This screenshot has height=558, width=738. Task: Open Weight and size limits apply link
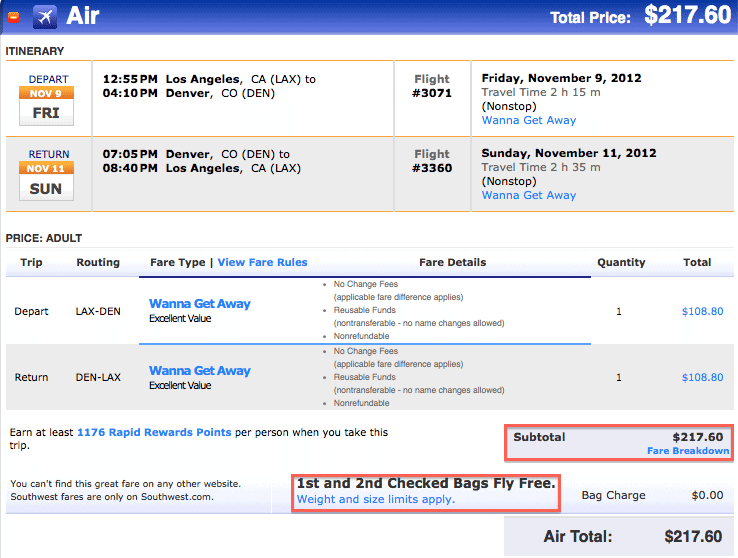376,499
